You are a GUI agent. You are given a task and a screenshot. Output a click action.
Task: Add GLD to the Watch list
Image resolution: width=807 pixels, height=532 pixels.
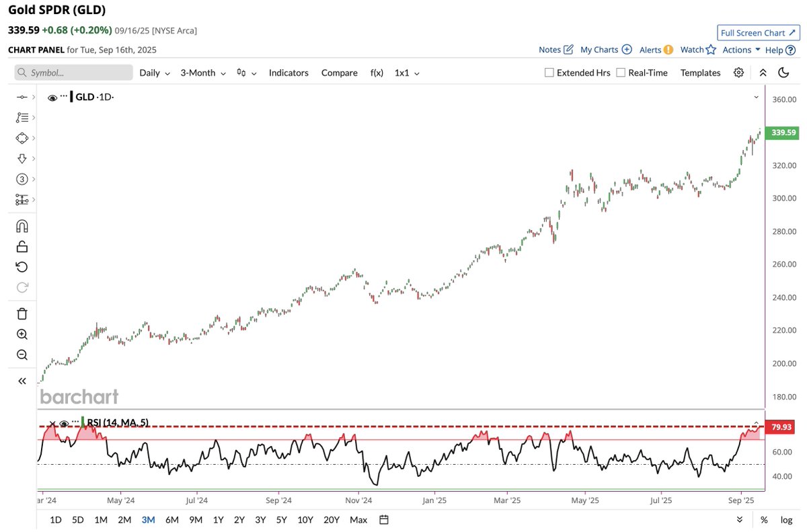(x=698, y=50)
